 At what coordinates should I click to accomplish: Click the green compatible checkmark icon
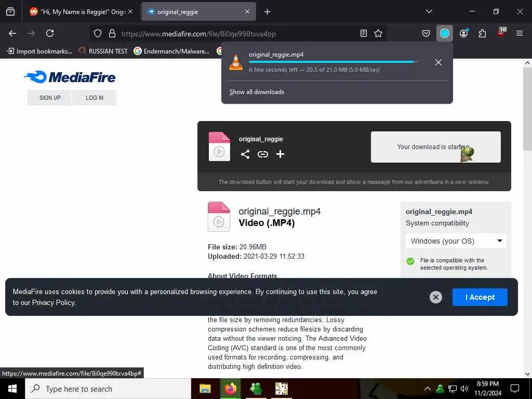pos(410,261)
